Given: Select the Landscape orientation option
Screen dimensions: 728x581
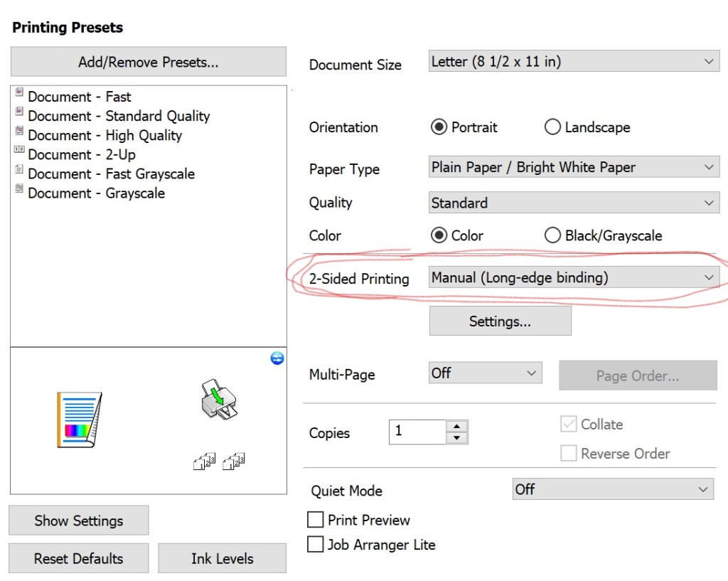Looking at the screenshot, I should 552,127.
